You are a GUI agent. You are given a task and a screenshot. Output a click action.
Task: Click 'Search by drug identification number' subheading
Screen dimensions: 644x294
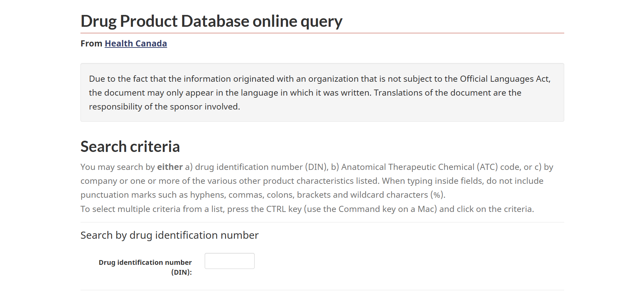[169, 235]
